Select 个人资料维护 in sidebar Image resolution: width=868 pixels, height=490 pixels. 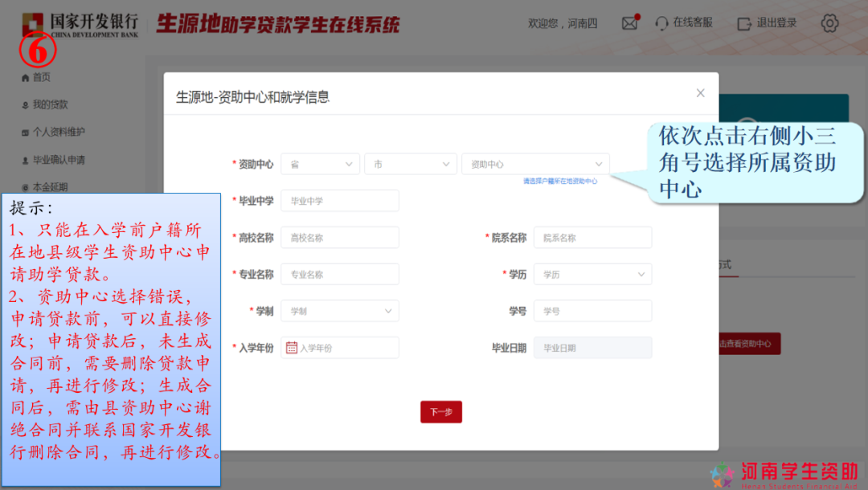coord(58,132)
